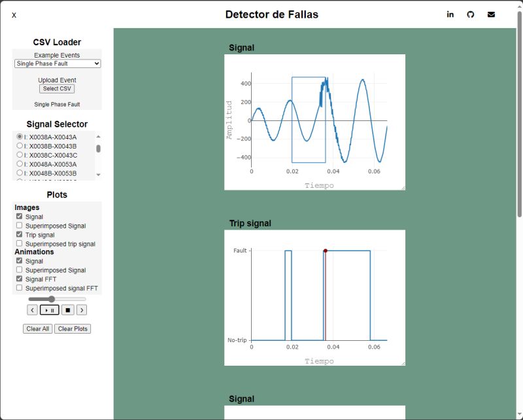Click the Signal Selector heading

57,124
